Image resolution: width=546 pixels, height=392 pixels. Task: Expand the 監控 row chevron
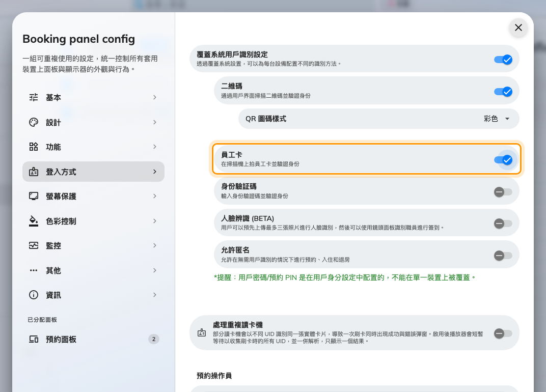pyautogui.click(x=155, y=245)
